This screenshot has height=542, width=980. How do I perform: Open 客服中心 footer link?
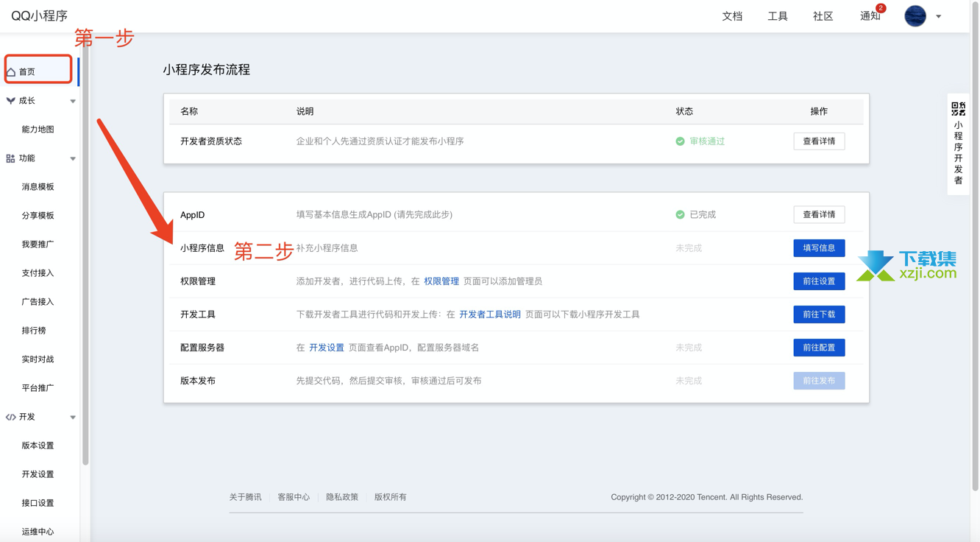(294, 497)
